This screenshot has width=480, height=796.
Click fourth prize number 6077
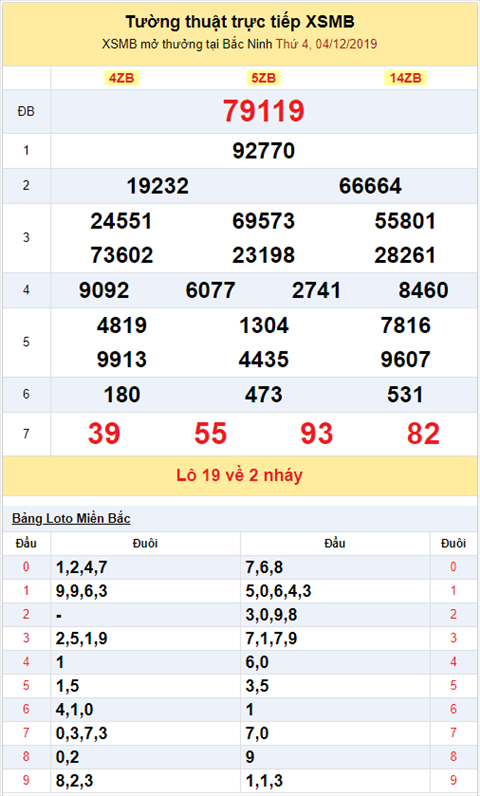[x=210, y=290]
